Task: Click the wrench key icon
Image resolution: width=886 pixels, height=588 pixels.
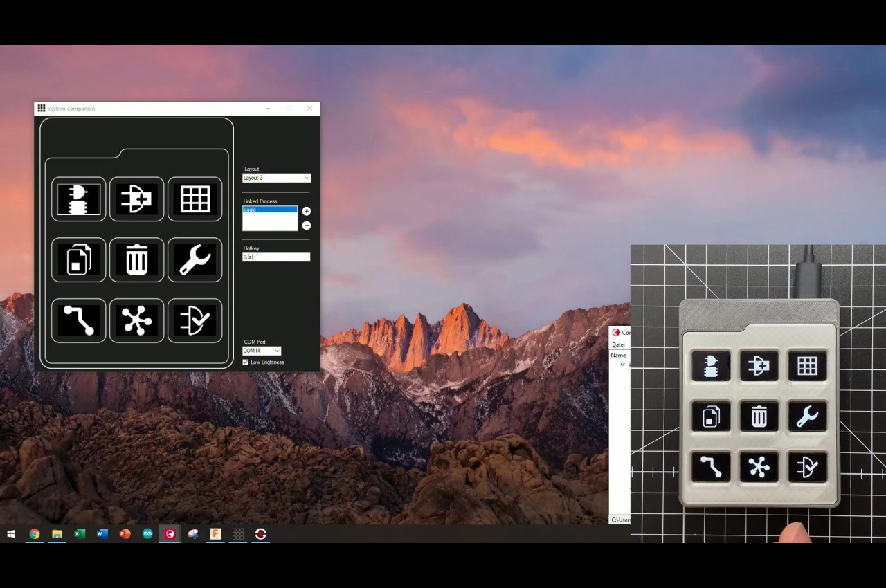Action: 195,260
